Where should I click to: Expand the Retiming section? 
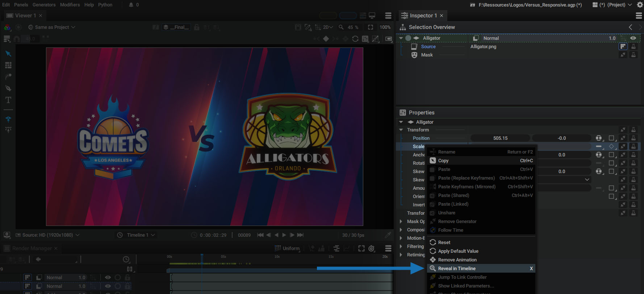[401, 255]
